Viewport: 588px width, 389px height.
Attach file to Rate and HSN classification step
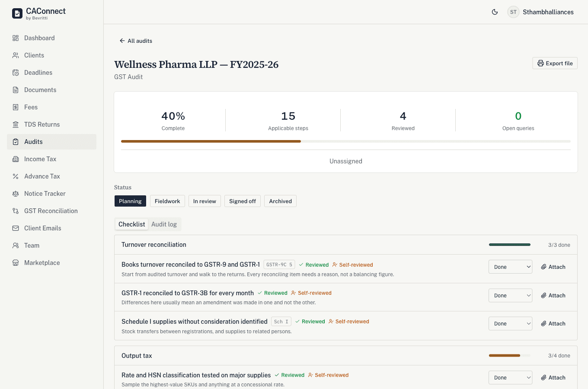pos(553,377)
